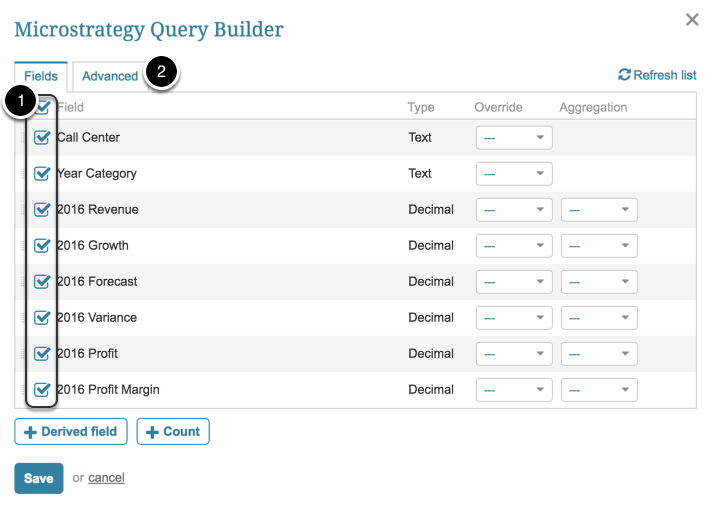Open Aggregation dropdown for 2016 Profit
Viewport: 712px width, 505px height.
[x=599, y=354]
